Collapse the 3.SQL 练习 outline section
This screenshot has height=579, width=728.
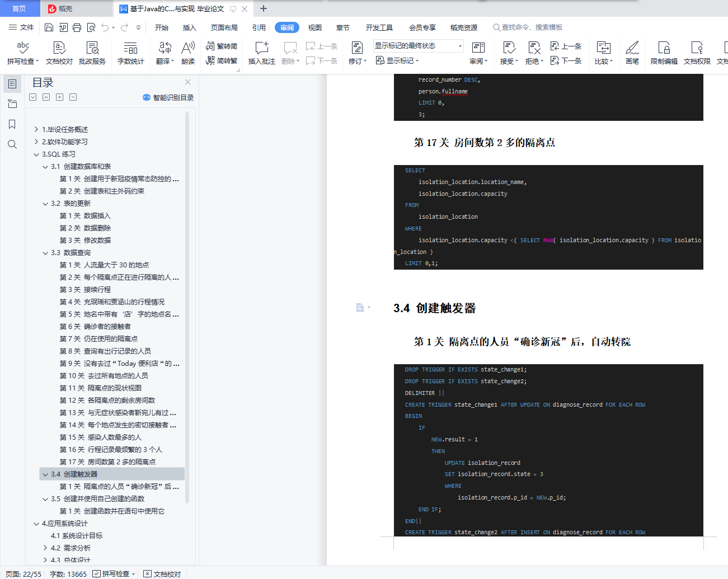(x=36, y=154)
